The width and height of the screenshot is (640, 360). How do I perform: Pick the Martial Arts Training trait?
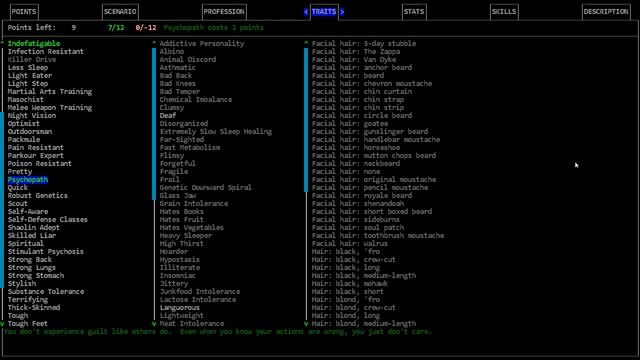(x=50, y=91)
